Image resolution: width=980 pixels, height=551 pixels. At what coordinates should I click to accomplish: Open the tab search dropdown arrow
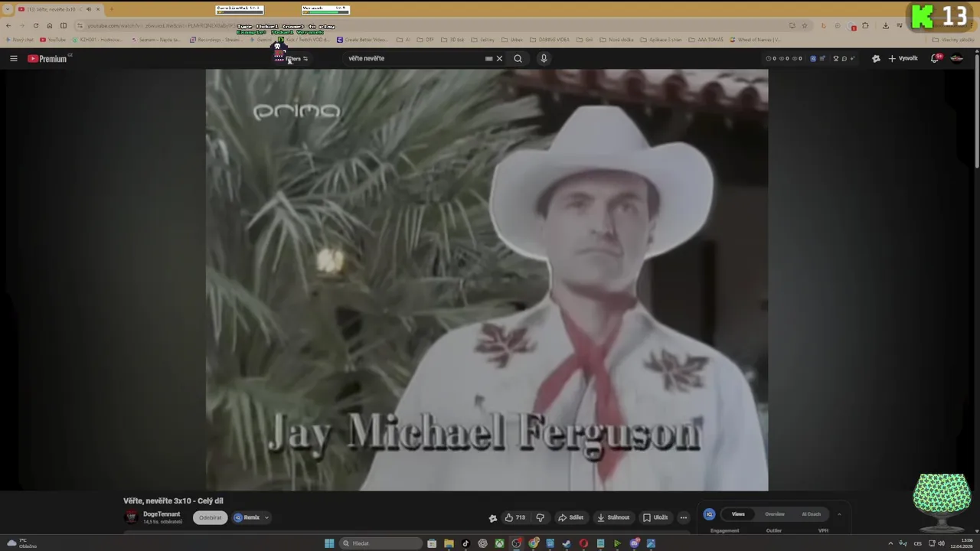click(x=8, y=9)
